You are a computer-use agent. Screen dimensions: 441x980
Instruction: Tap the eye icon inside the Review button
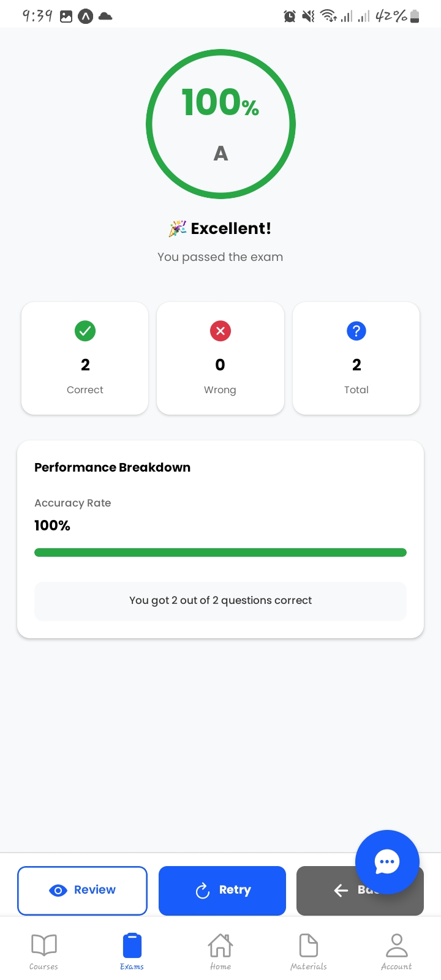[58, 891]
